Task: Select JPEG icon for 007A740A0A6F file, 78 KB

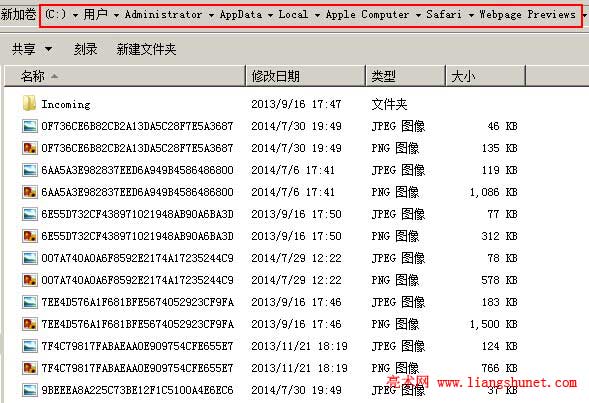Action: [30, 258]
